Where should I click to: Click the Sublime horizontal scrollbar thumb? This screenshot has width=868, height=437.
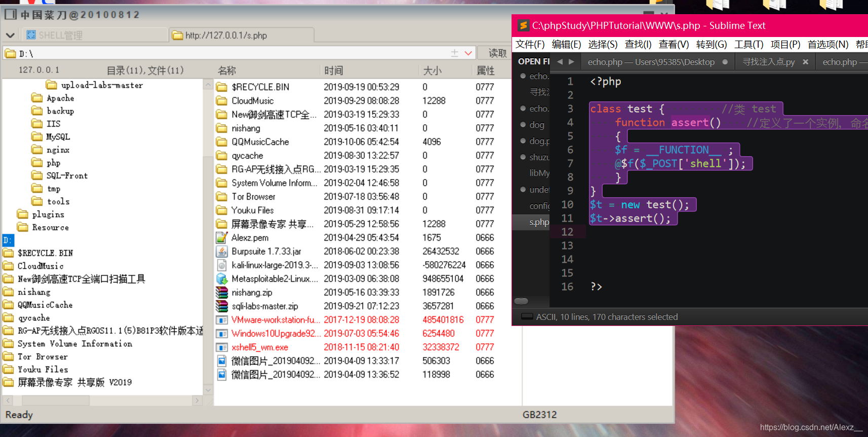(x=521, y=301)
